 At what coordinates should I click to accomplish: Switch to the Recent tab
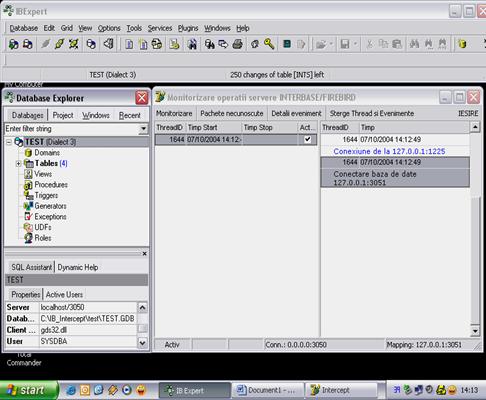click(x=130, y=115)
